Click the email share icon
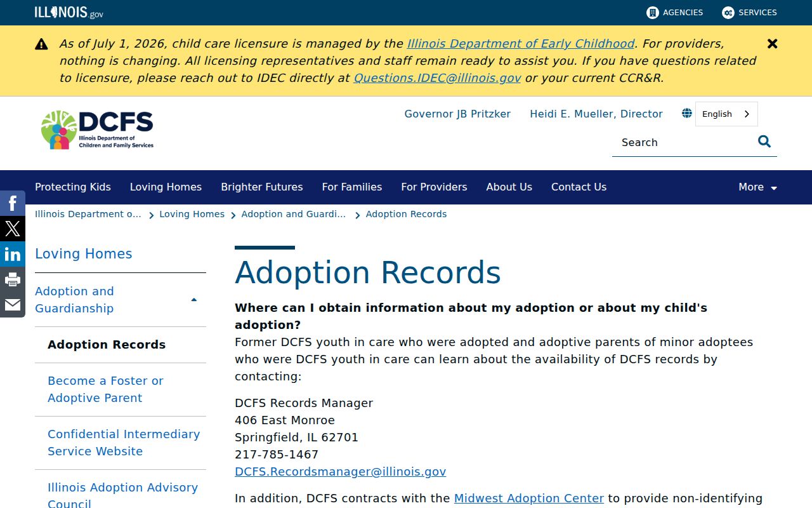Image resolution: width=812 pixels, height=508 pixels. [x=13, y=305]
